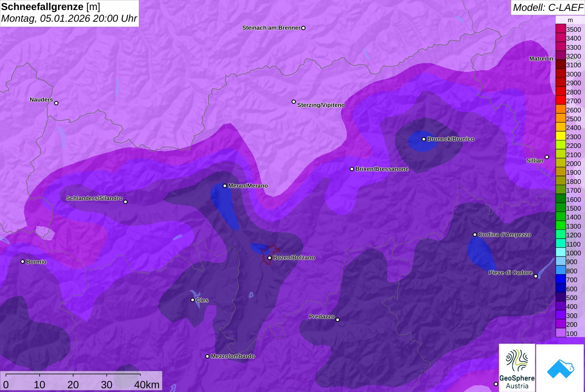Click the Bruneck/Brunico label text

[451, 139]
